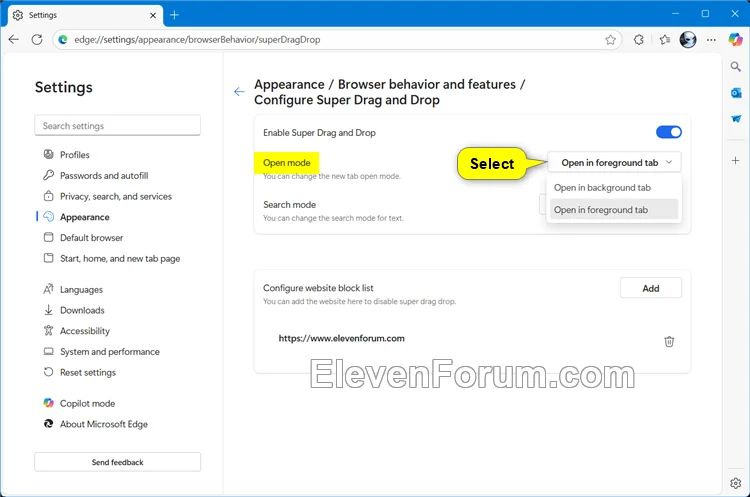
Task: Go back using the browser back arrow
Action: point(14,40)
